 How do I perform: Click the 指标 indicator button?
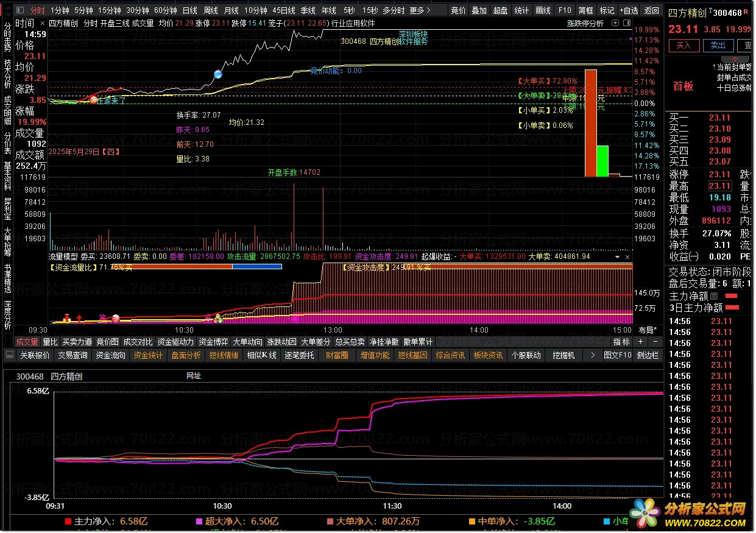coord(621,342)
